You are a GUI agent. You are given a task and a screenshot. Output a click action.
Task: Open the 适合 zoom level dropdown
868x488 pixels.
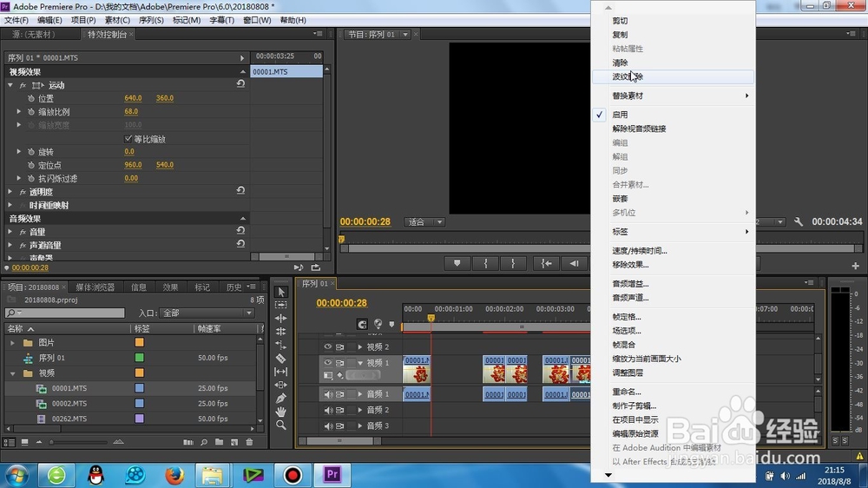[424, 222]
